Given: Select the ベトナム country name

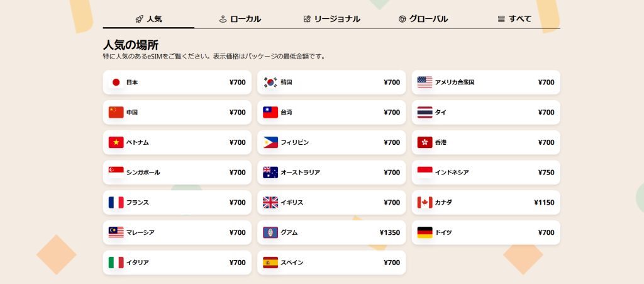Looking at the screenshot, I should point(137,142).
